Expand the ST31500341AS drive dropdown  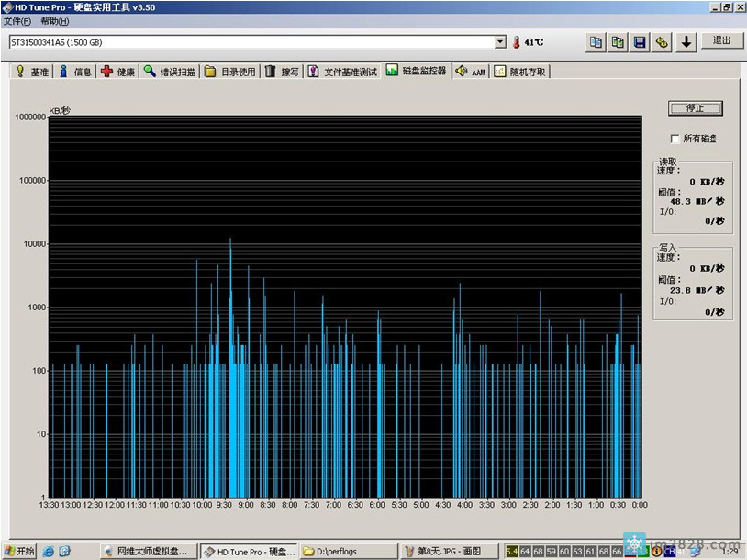(500, 42)
